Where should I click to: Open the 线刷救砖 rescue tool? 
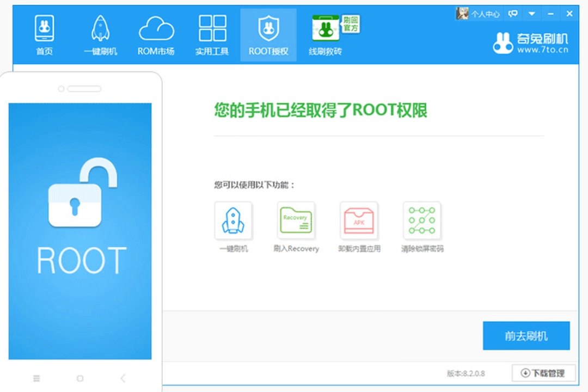324,34
